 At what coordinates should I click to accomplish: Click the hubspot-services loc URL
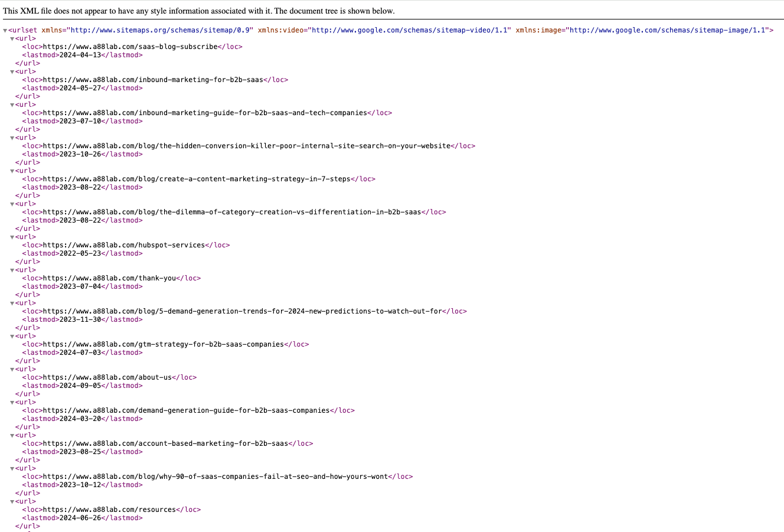124,245
